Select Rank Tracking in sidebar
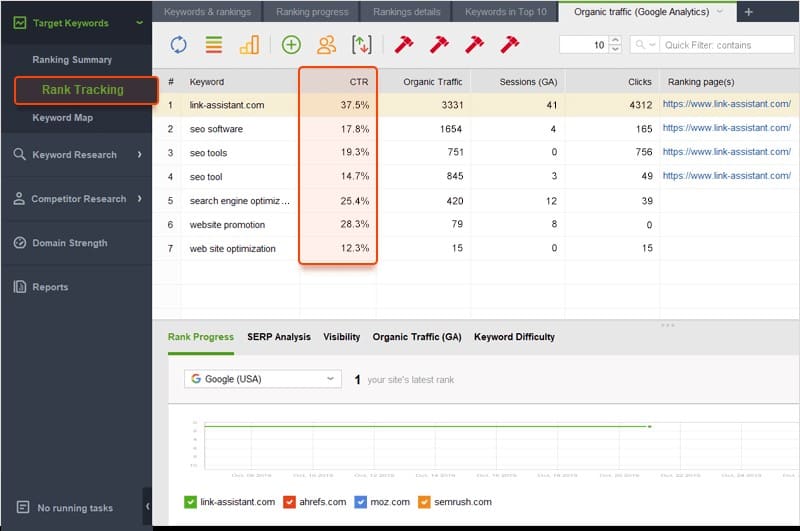 point(85,90)
